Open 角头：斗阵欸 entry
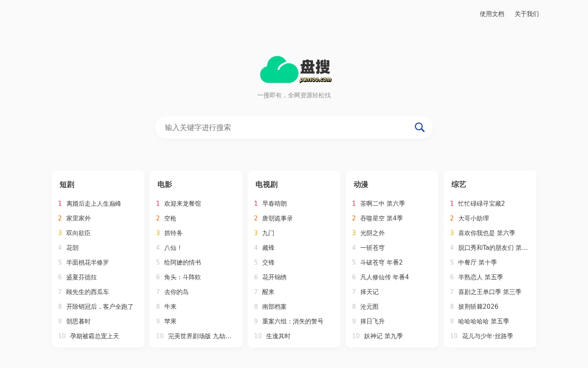This screenshot has width=588, height=368. click(x=183, y=277)
